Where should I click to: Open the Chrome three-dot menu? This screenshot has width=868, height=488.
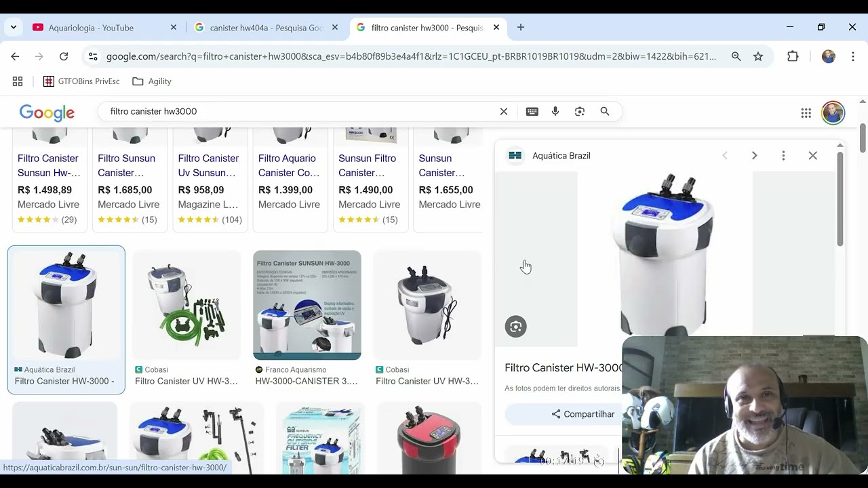pyautogui.click(x=852, y=57)
